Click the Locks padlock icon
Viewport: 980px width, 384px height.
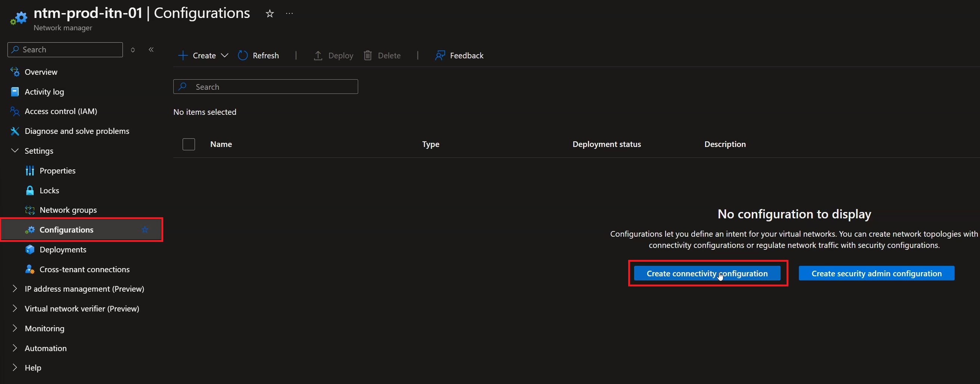coord(30,190)
